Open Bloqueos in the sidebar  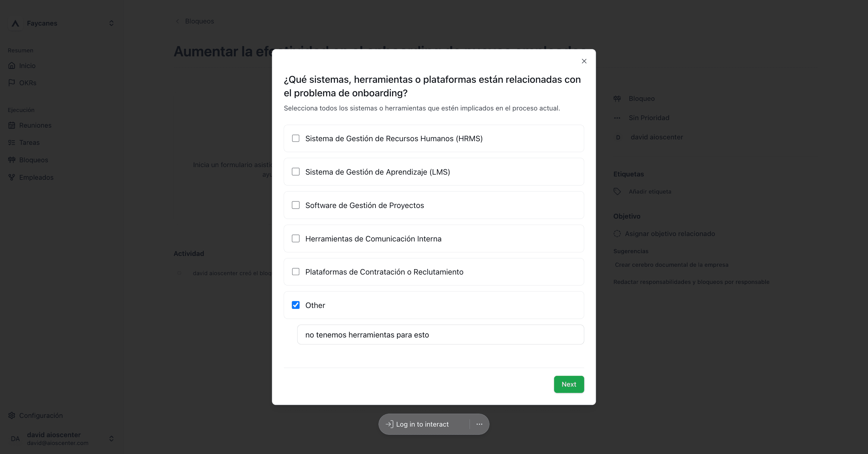pyautogui.click(x=34, y=160)
